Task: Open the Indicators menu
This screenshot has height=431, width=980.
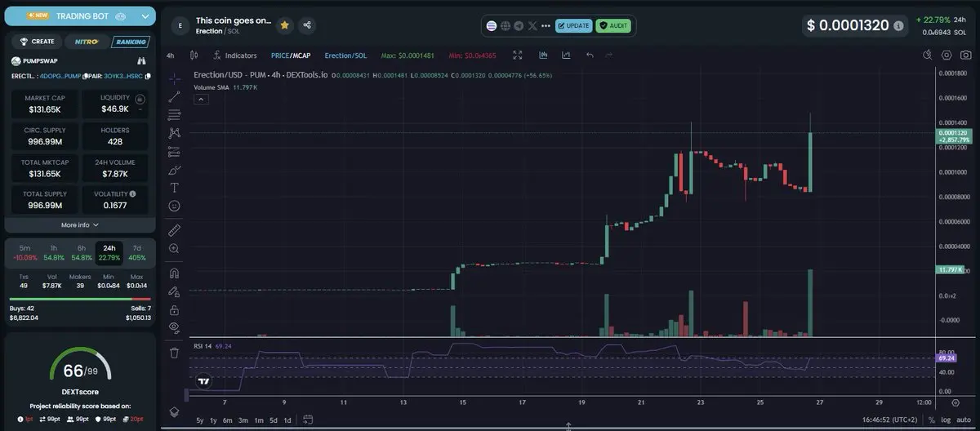Action: pos(234,56)
